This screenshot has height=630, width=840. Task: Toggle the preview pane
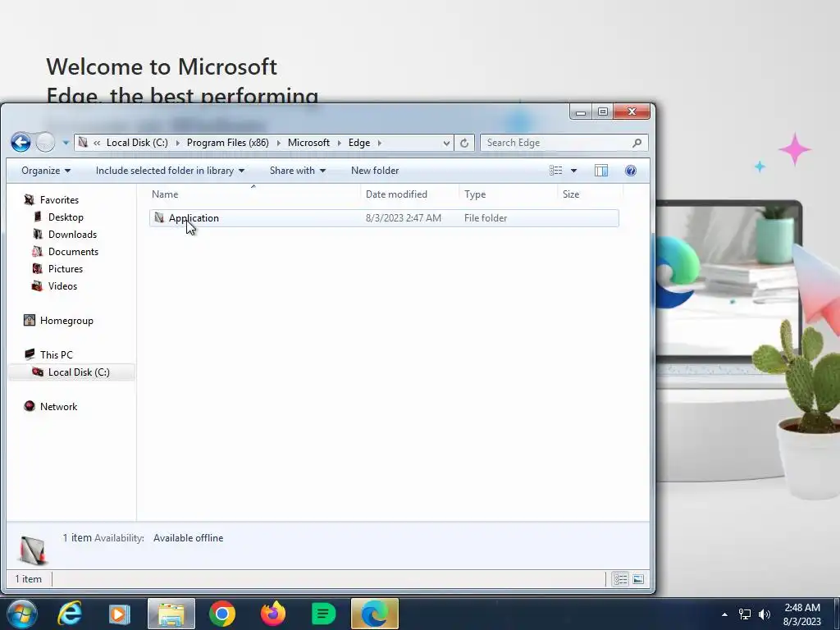[x=601, y=171]
